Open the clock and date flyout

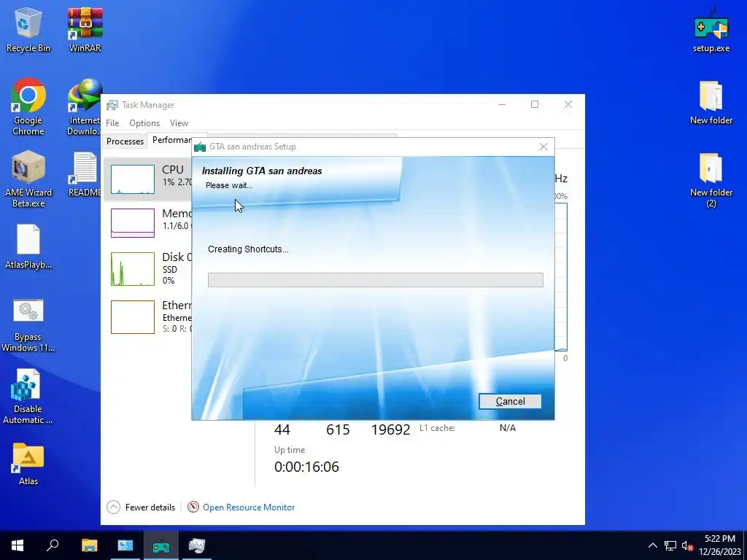click(x=720, y=545)
